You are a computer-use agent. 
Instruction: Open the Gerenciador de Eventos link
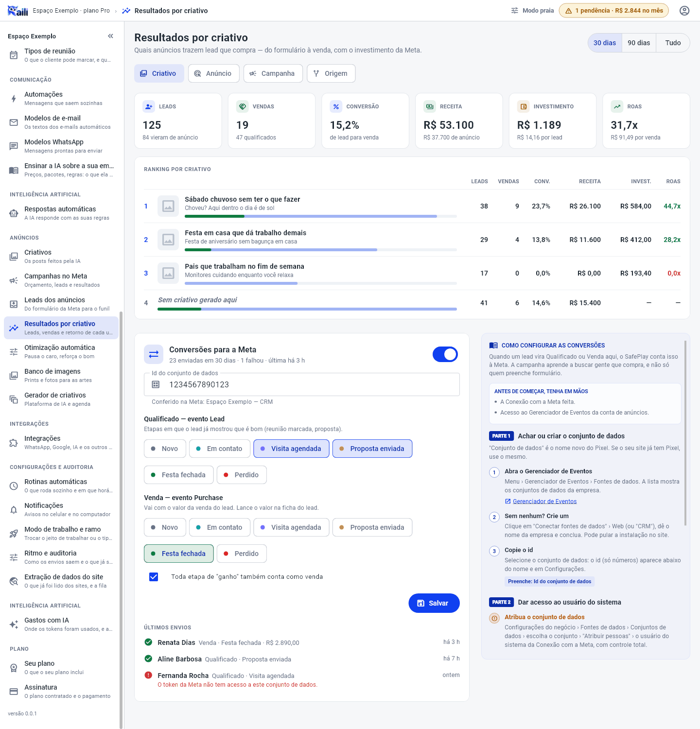click(544, 501)
